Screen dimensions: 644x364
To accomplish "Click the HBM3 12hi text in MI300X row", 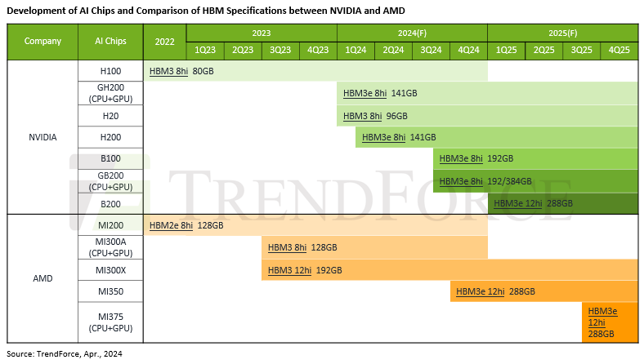I will click(289, 269).
